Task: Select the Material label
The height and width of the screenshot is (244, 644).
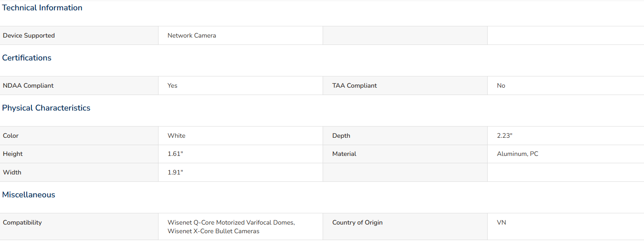Action: point(344,154)
